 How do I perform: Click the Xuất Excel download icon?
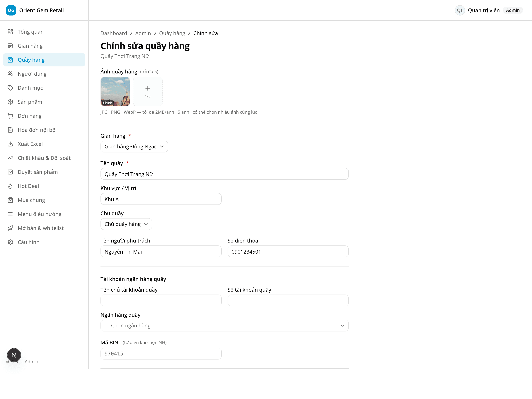point(10,144)
